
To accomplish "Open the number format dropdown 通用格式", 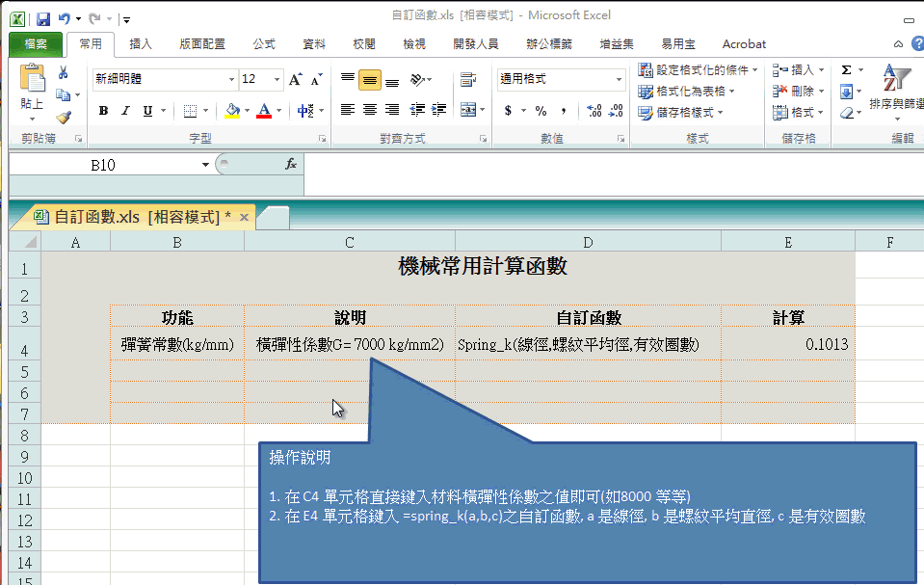I will (619, 79).
